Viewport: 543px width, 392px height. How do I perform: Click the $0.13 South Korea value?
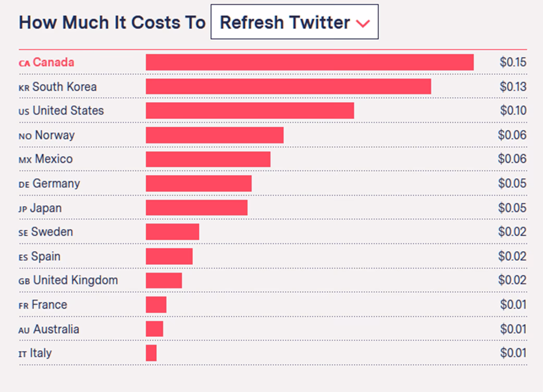[x=513, y=87]
